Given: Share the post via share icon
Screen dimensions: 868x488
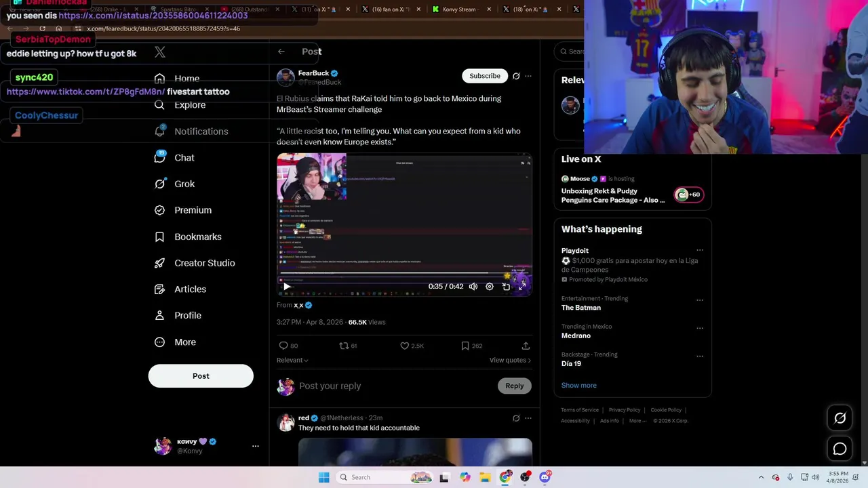Looking at the screenshot, I should click(526, 346).
